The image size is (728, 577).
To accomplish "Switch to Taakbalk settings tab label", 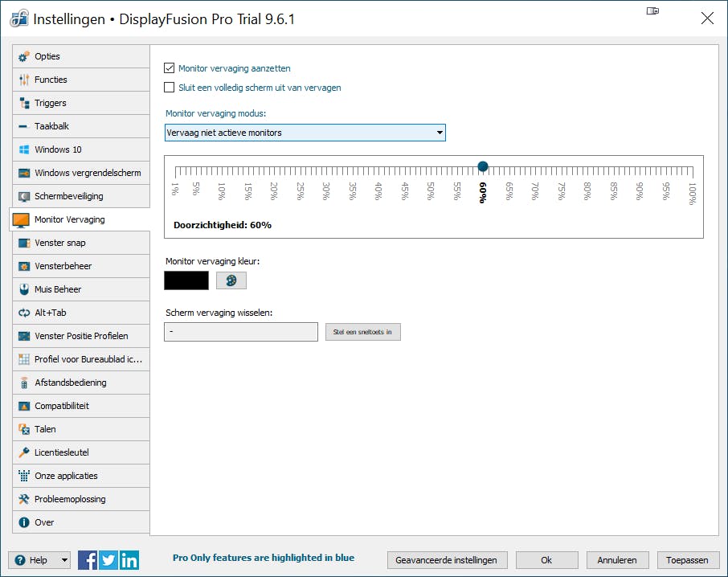I will [51, 126].
